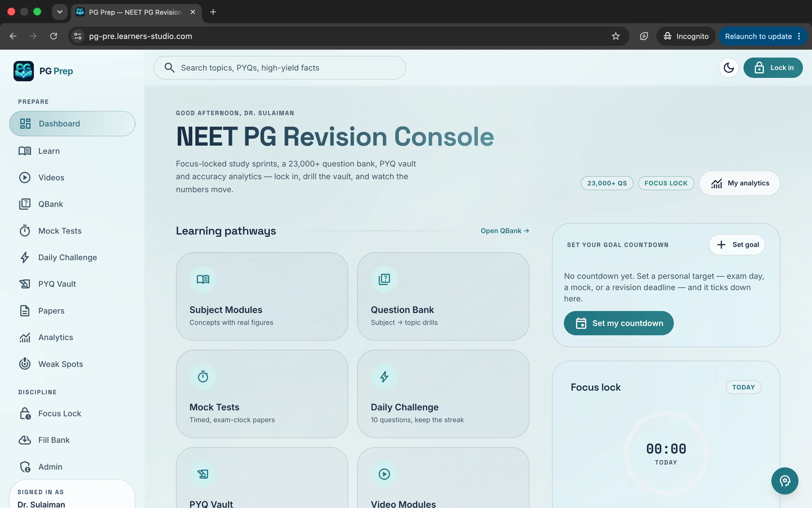Open the Subject Modules pathway card
The width and height of the screenshot is (812, 508).
262,296
